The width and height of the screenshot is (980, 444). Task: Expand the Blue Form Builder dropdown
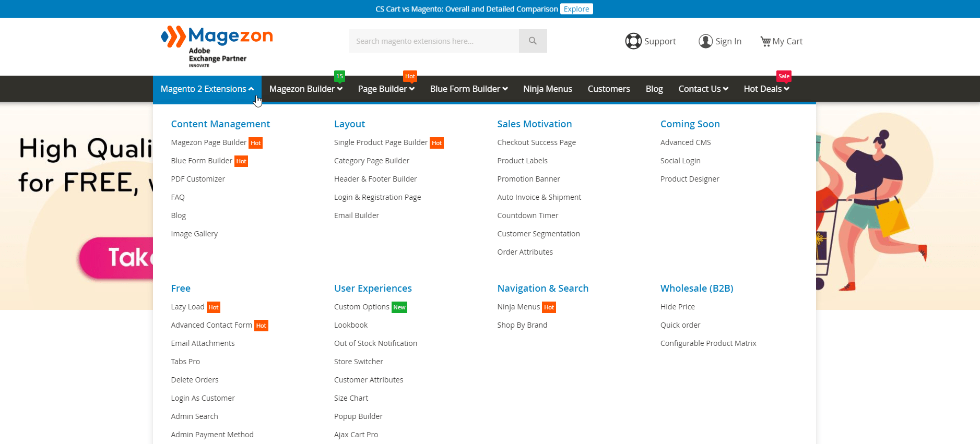(x=469, y=89)
